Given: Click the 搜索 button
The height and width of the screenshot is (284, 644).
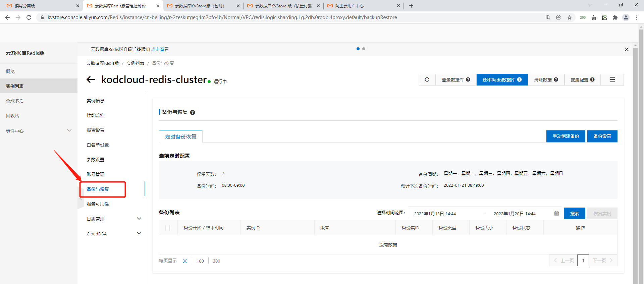Looking at the screenshot, I should 575,214.
